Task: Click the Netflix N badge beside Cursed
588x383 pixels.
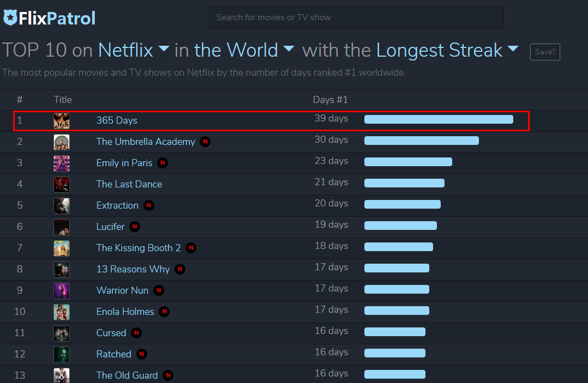Action: click(136, 333)
